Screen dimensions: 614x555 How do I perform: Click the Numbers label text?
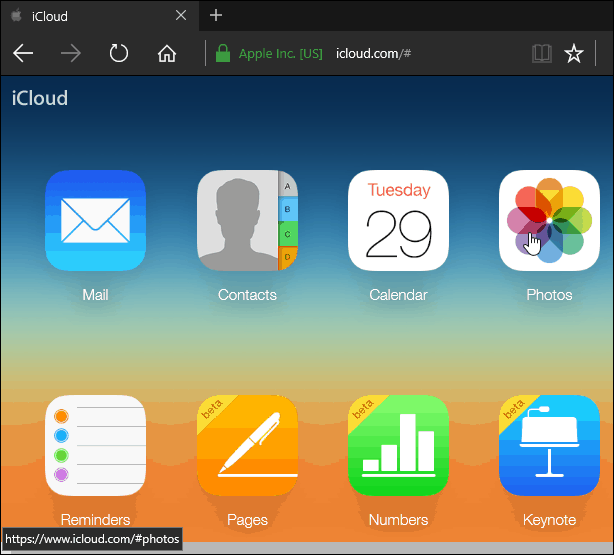[x=398, y=520]
